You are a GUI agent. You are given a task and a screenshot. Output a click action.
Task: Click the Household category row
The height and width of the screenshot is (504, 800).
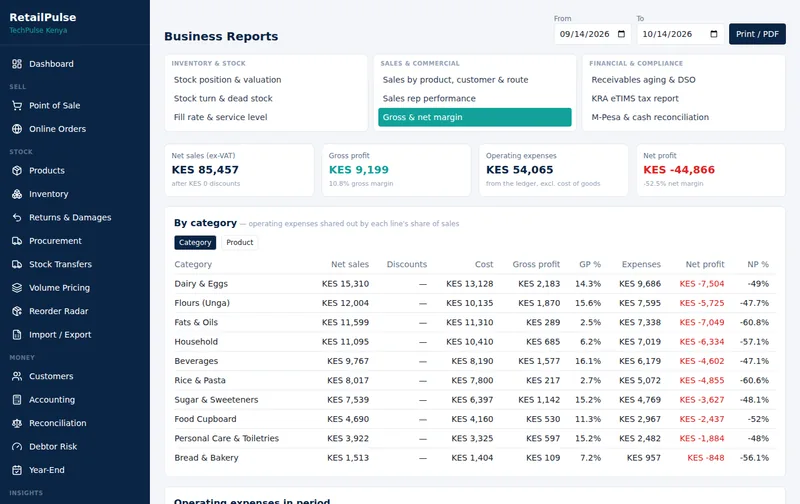[474, 342]
